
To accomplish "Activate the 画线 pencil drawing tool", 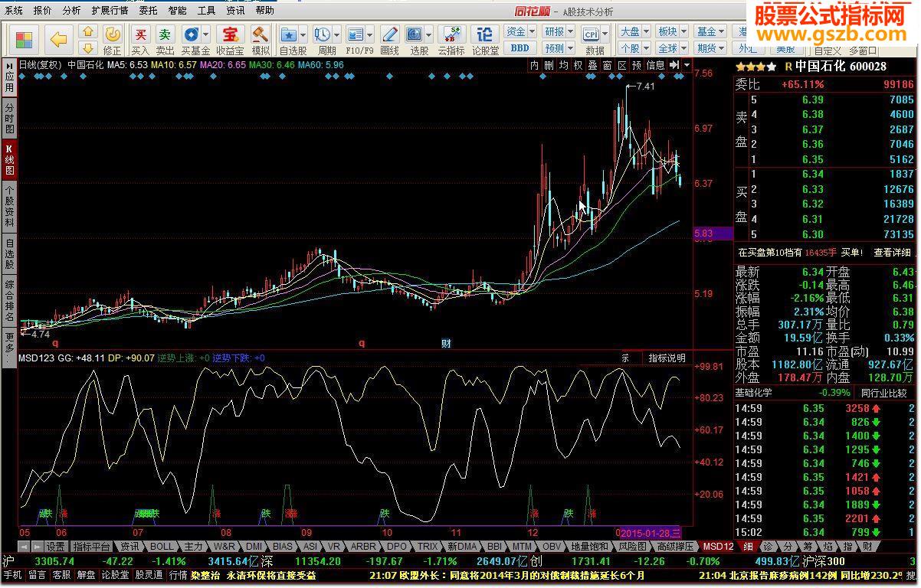I will 390,39.
